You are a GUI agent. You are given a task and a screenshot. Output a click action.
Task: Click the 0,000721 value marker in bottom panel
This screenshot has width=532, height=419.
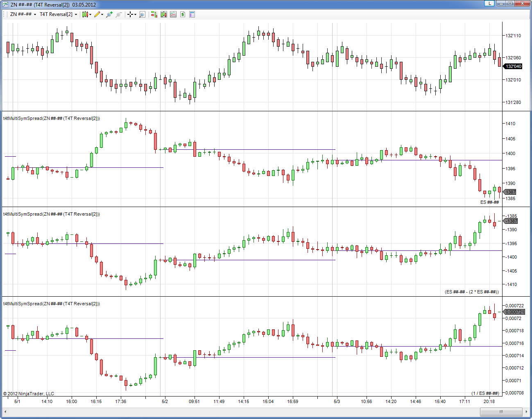click(514, 312)
